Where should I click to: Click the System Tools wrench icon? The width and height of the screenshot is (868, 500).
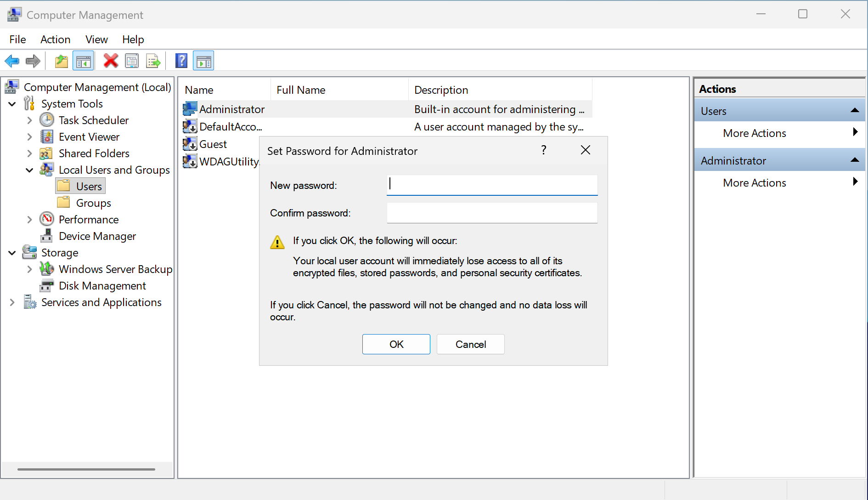(29, 103)
